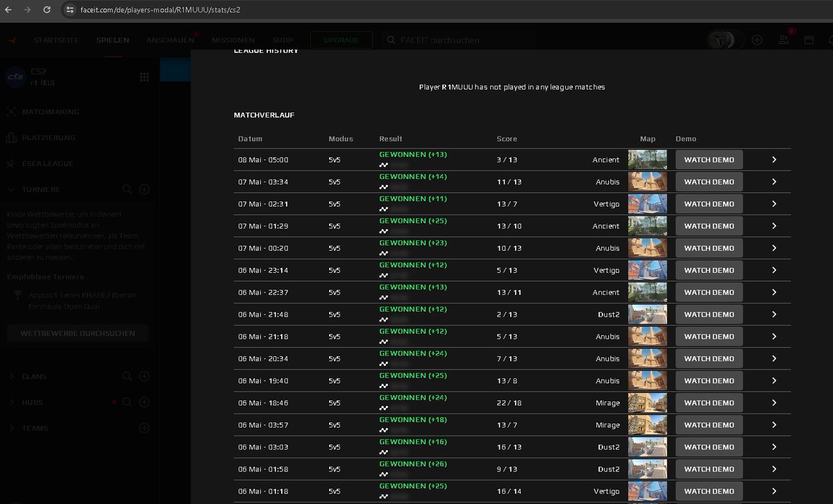
Task: Switch to the Anschauen tab
Action: tap(170, 40)
